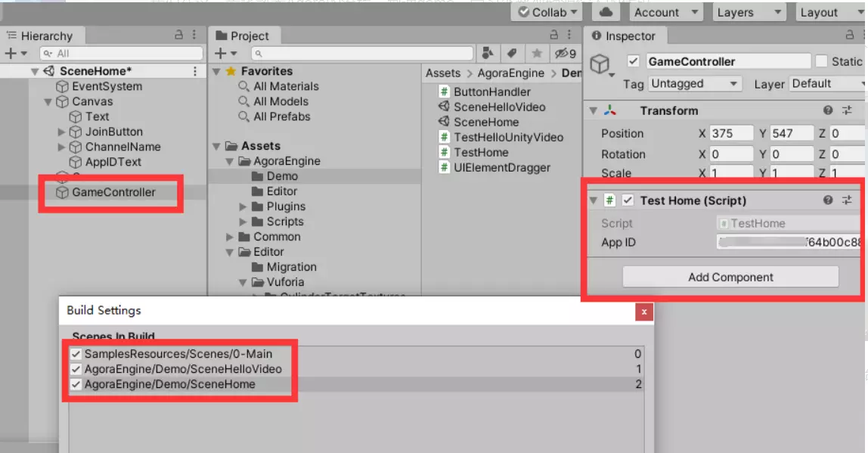Collapse the Canvas object

click(x=48, y=102)
